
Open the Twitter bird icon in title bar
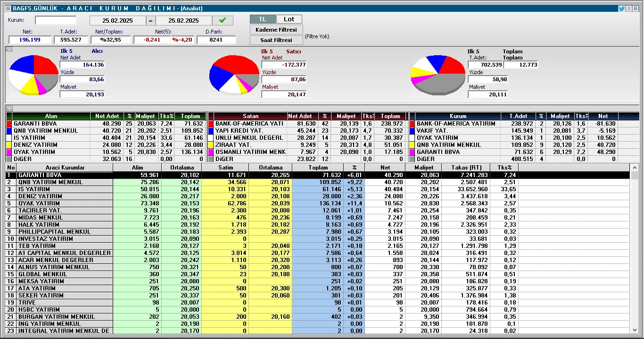tap(622, 8)
